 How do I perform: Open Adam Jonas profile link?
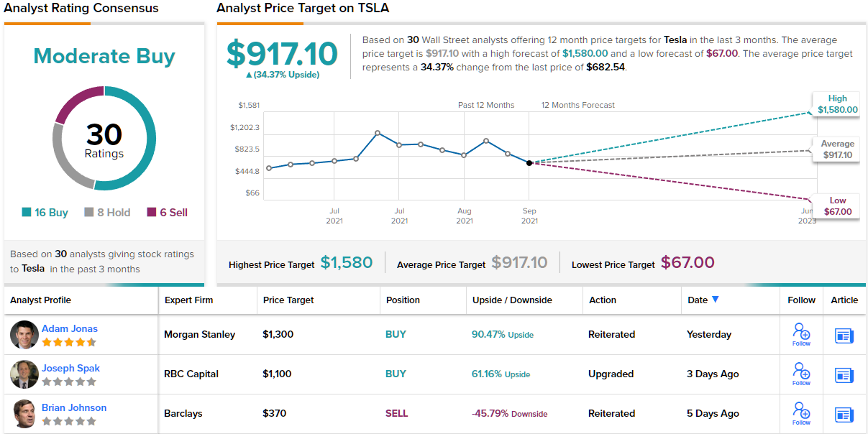pos(70,329)
